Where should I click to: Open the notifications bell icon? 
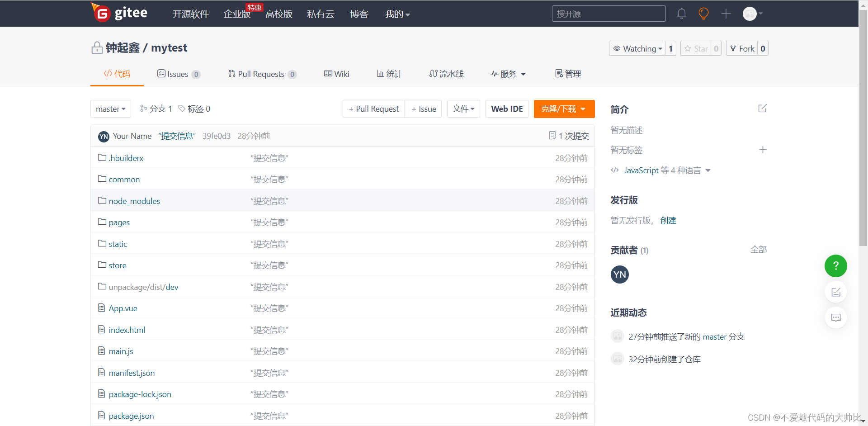(681, 14)
